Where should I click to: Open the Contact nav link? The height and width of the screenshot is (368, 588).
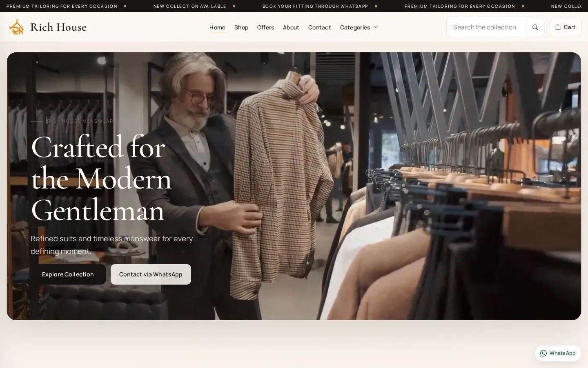tap(319, 27)
